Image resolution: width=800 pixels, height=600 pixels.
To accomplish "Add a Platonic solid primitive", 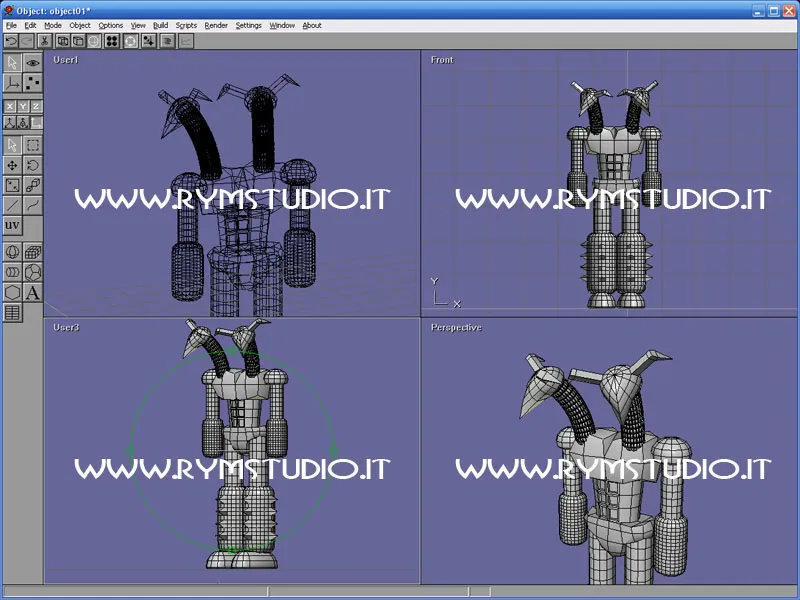I will 33,272.
